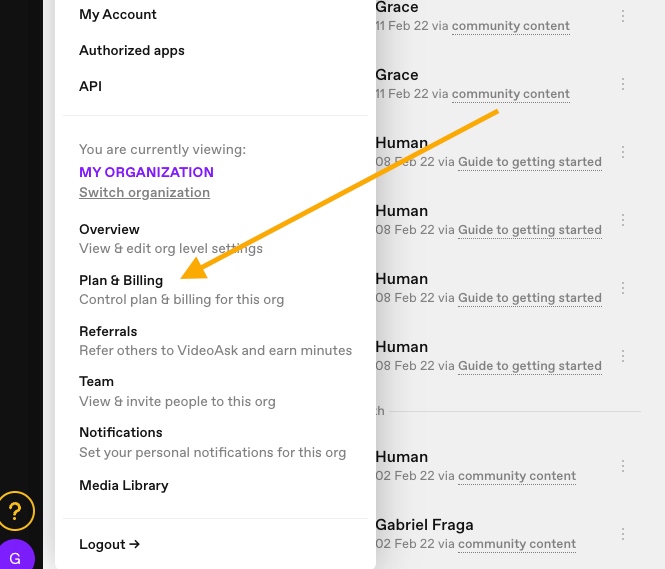This screenshot has height=569, width=665.
Task: Open My Account settings
Action: click(x=118, y=14)
